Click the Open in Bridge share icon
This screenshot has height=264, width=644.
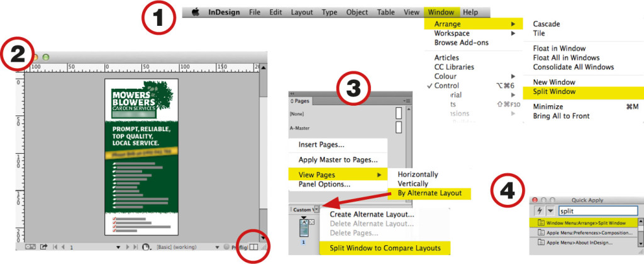[x=43, y=247]
